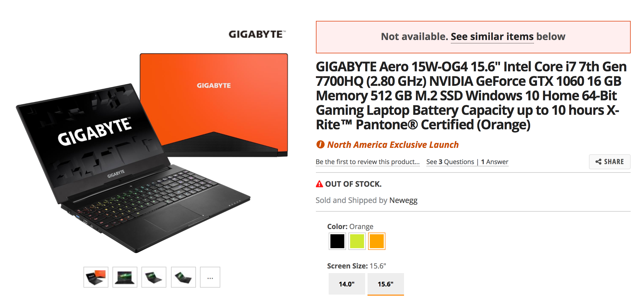Screen dimensions: 644x305
Task: Select the 15.6" screen size option
Action: coord(385,284)
